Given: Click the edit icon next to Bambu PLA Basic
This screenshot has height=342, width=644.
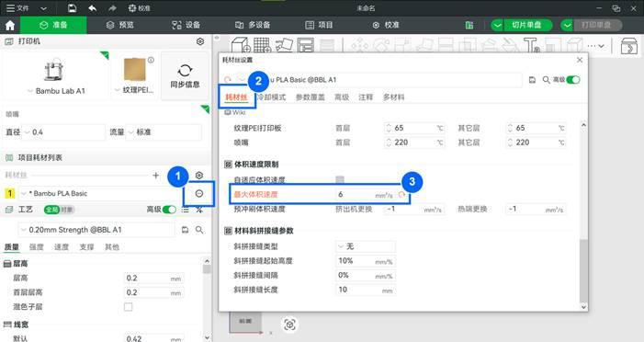Looking at the screenshot, I should click(199, 193).
